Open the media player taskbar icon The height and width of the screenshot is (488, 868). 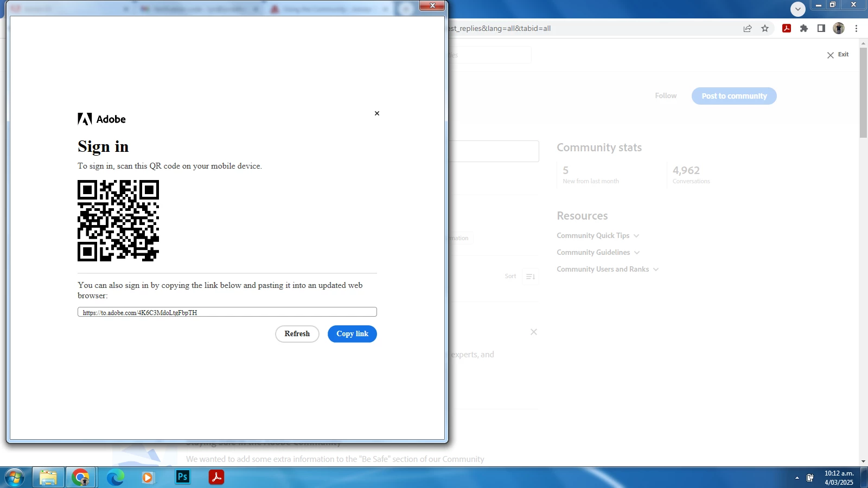148,478
